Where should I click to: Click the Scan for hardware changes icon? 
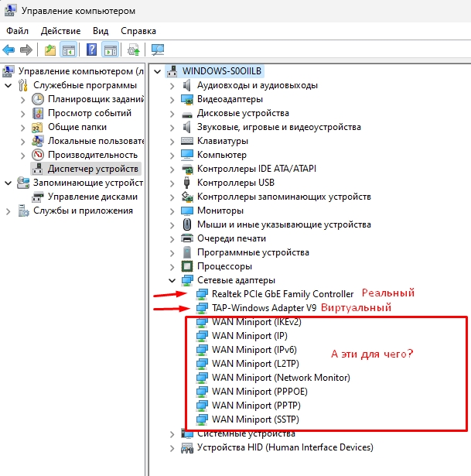(158, 50)
